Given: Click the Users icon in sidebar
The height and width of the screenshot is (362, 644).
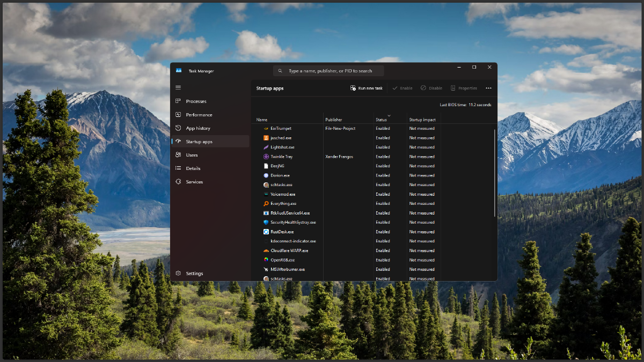Looking at the screenshot, I should (x=178, y=155).
